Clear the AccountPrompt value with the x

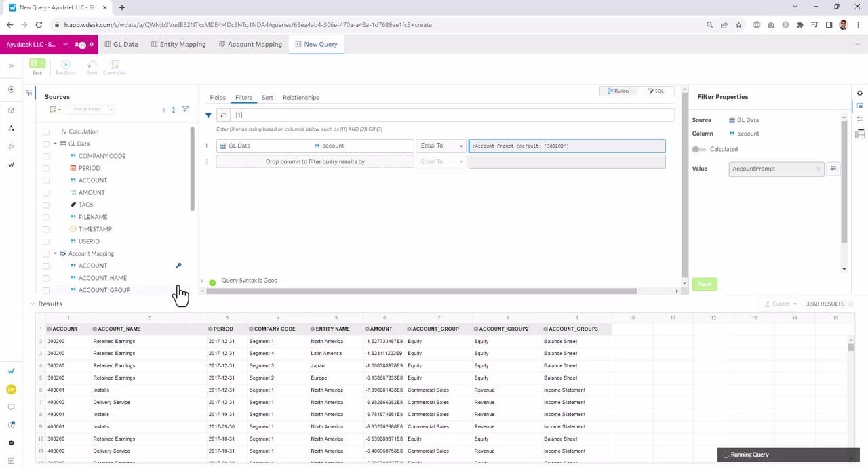pyautogui.click(x=818, y=169)
